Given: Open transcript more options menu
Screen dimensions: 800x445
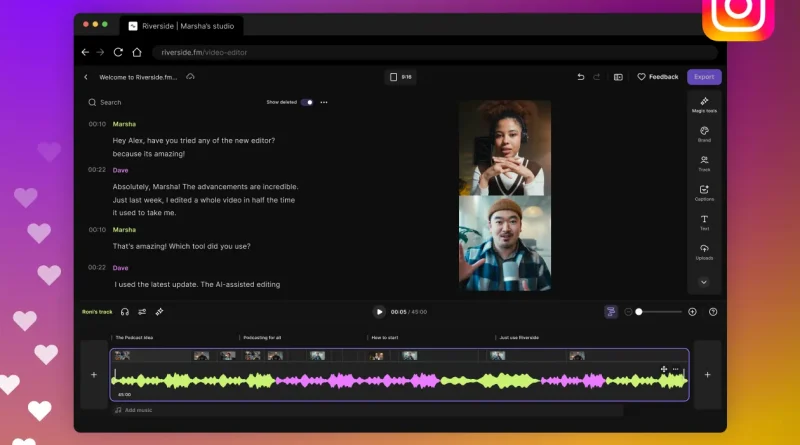Looking at the screenshot, I should pyautogui.click(x=324, y=103).
